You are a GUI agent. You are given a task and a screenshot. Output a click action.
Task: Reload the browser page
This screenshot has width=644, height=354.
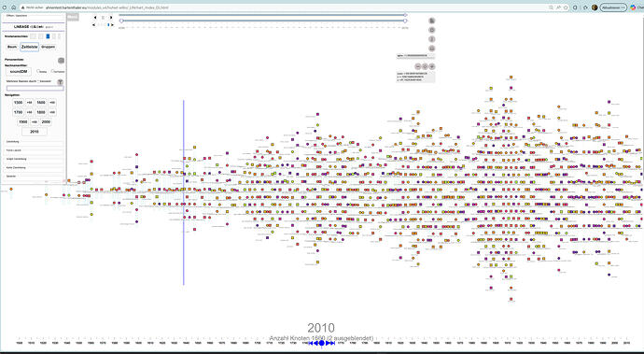(5, 7)
